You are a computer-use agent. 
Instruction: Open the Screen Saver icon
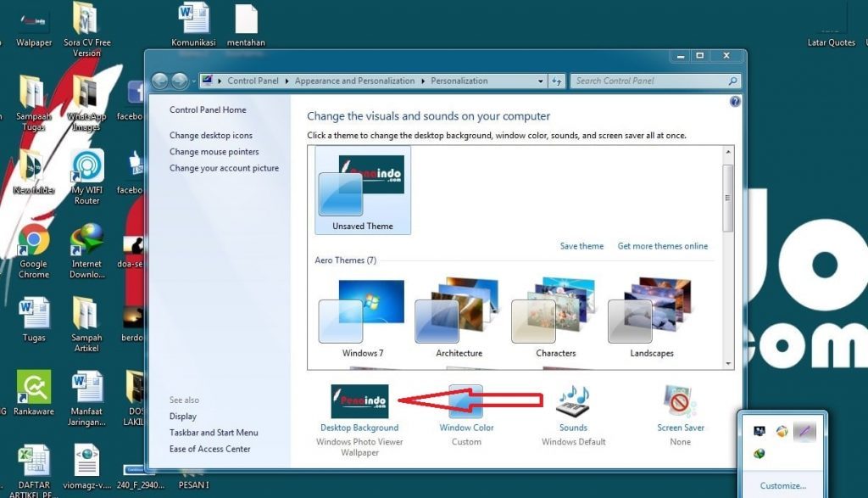[680, 401]
